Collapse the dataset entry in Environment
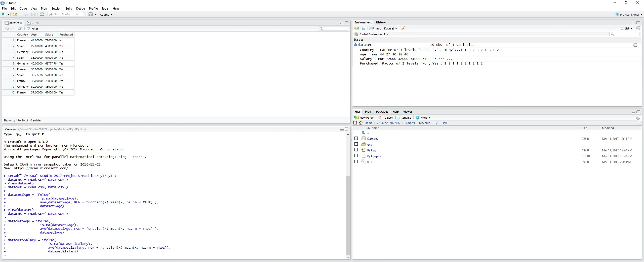This screenshot has height=262, width=644. coord(355,45)
